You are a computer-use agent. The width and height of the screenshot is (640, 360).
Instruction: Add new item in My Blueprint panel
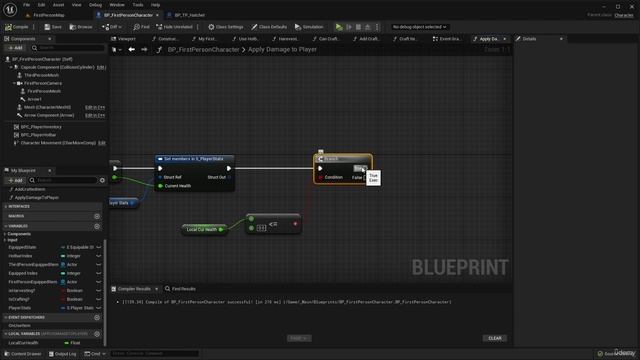(16, 180)
